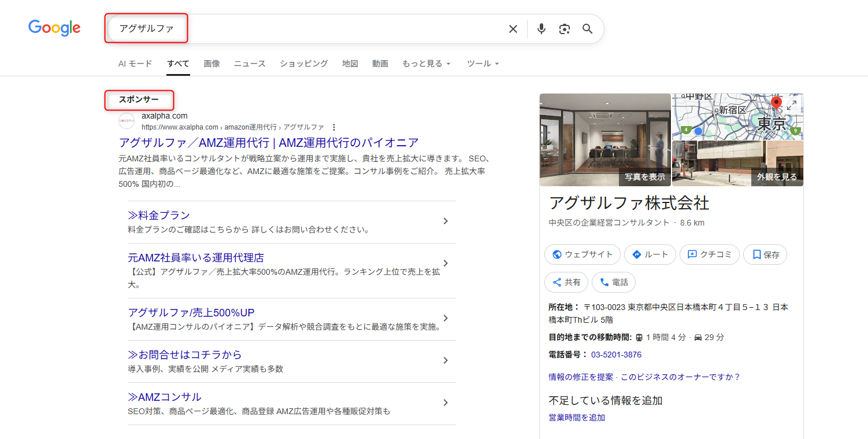Submit search with the magnifier icon
Viewport: 868px width, 439px height.
(588, 29)
